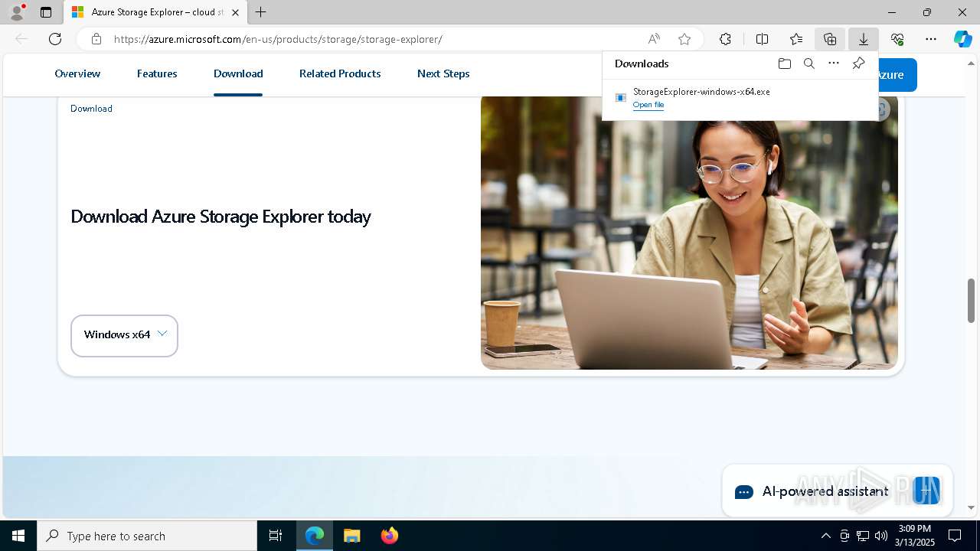Select the Download section tab

pos(238,73)
